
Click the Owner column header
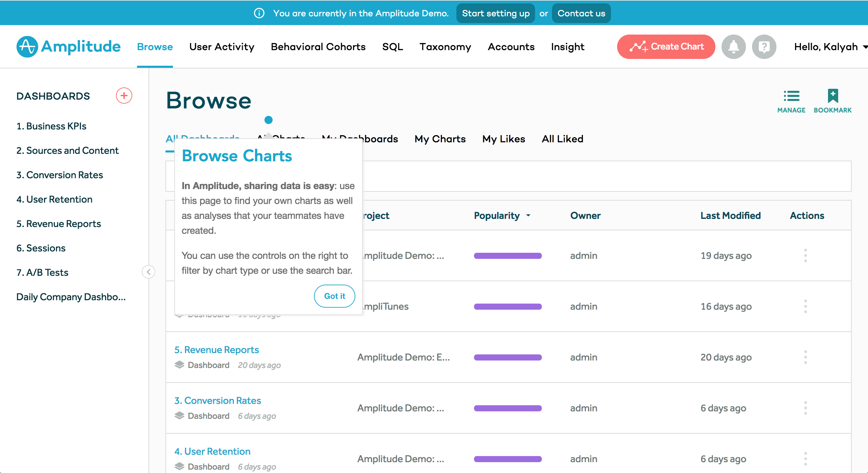(x=585, y=215)
